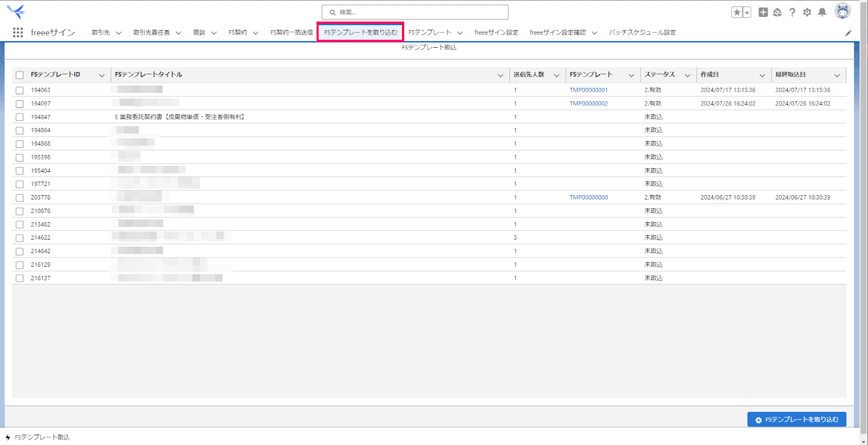This screenshot has height=445, width=868.
Task: Go to the freeeサイン設定 tab
Action: (x=496, y=33)
